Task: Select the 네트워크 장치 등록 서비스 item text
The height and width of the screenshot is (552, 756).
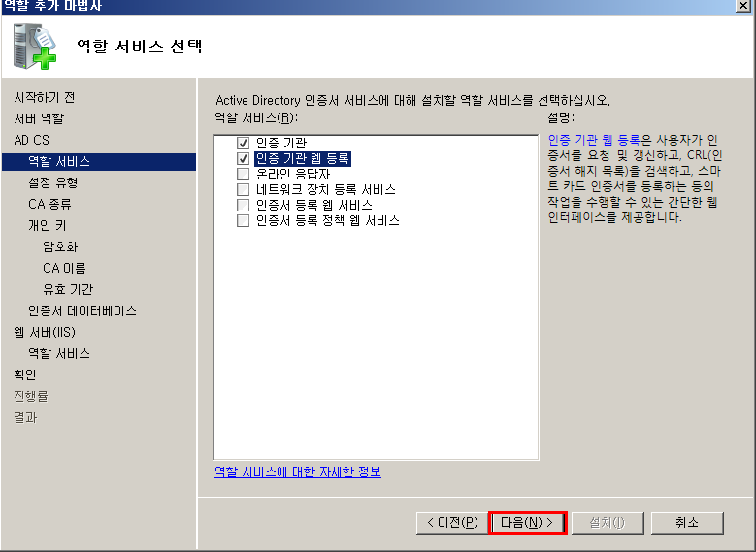Action: 325,189
